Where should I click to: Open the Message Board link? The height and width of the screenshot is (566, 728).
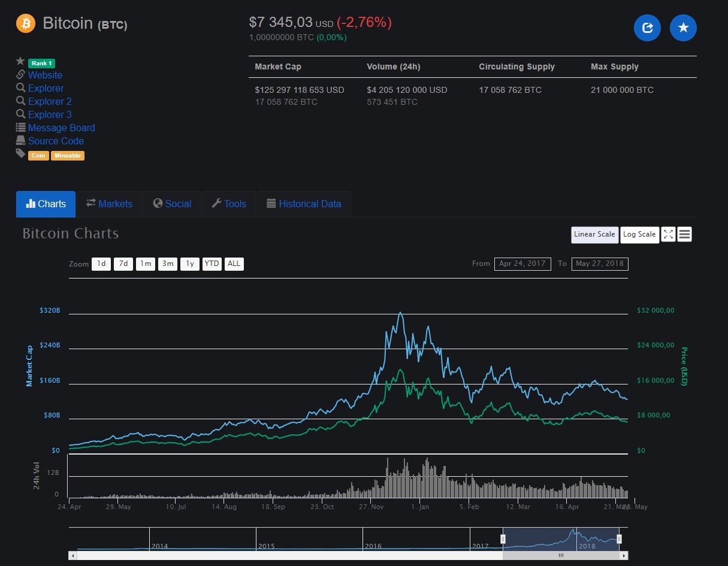[x=61, y=128]
